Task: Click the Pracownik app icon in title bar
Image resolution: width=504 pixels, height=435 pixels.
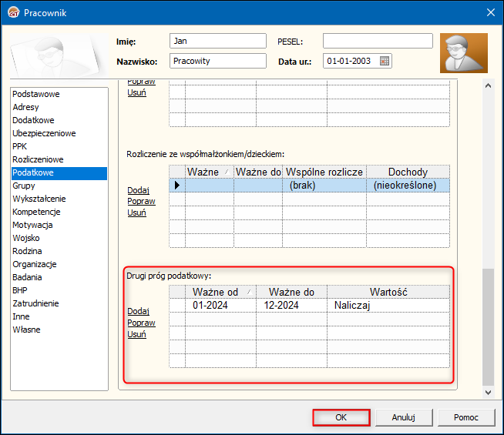Action: pyautogui.click(x=14, y=12)
